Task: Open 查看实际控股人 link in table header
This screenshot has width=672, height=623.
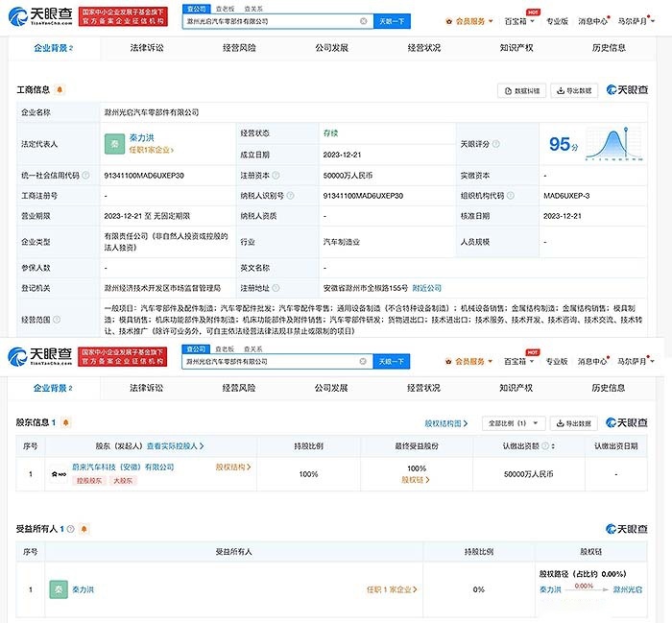Action: (x=176, y=446)
